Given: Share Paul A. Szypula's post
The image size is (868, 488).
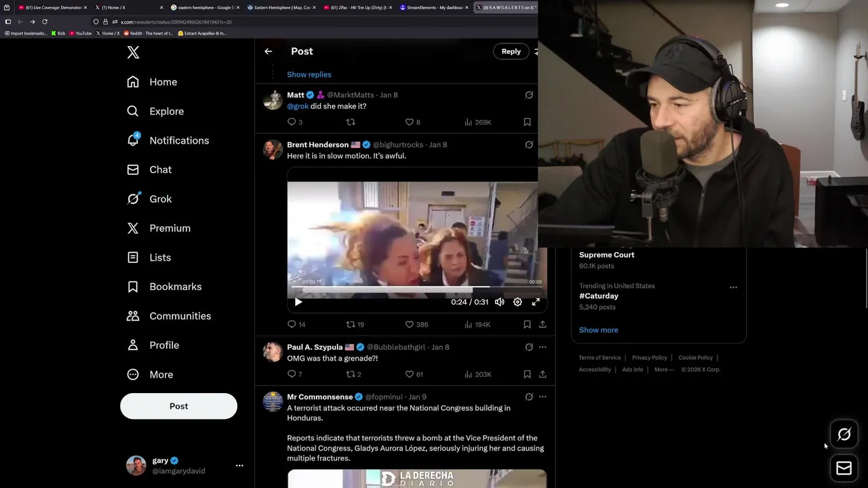Looking at the screenshot, I should (542, 374).
